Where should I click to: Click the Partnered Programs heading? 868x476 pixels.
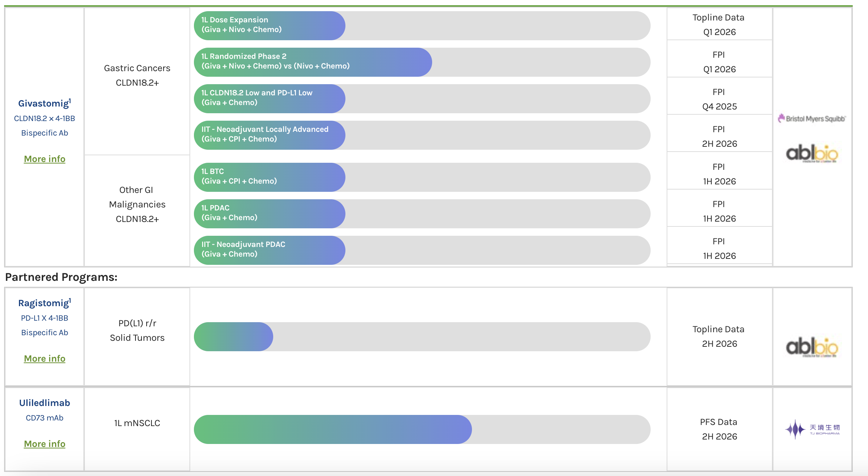(61, 277)
